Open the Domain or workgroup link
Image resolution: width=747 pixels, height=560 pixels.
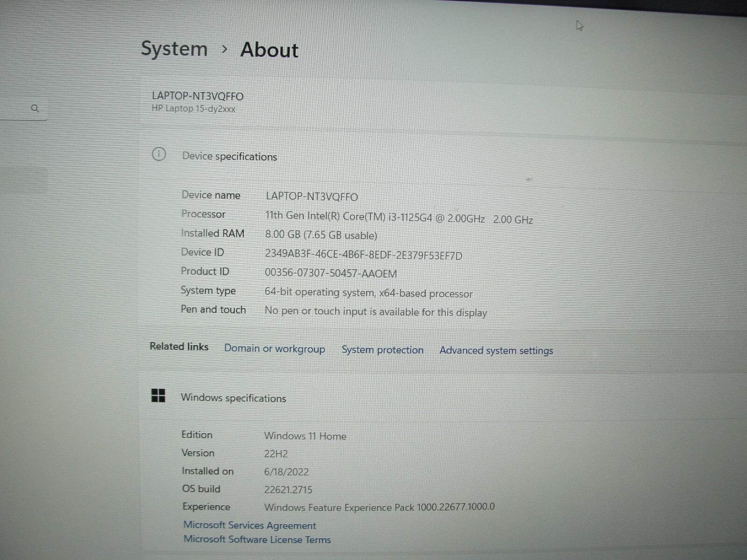point(275,349)
